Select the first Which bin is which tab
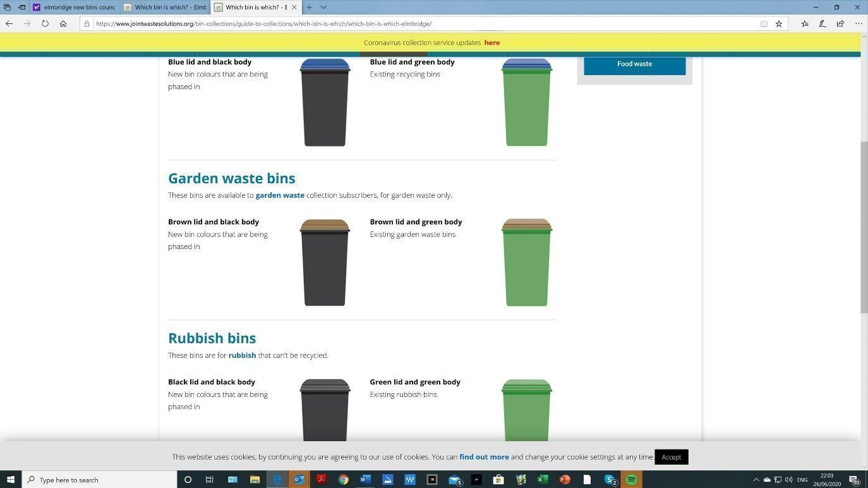 coord(167,7)
